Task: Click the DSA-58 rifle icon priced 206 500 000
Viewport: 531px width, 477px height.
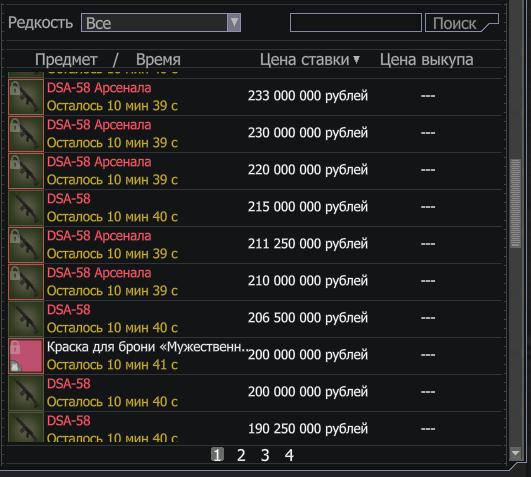Action: (26, 319)
